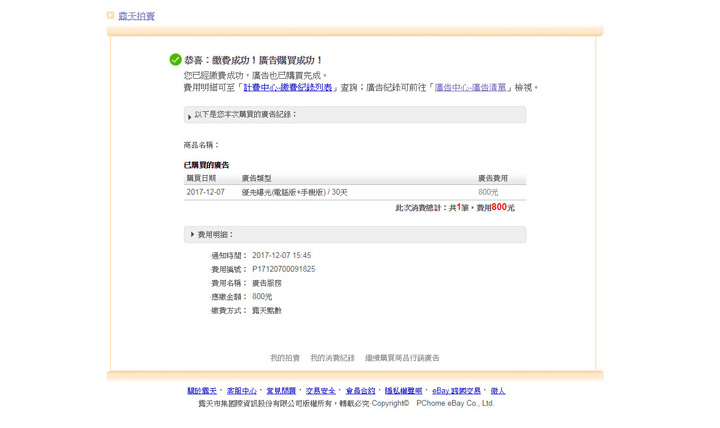Click the orange icon beside 露天拍賣
Image resolution: width=720 pixels, height=428 pixels.
(x=111, y=16)
